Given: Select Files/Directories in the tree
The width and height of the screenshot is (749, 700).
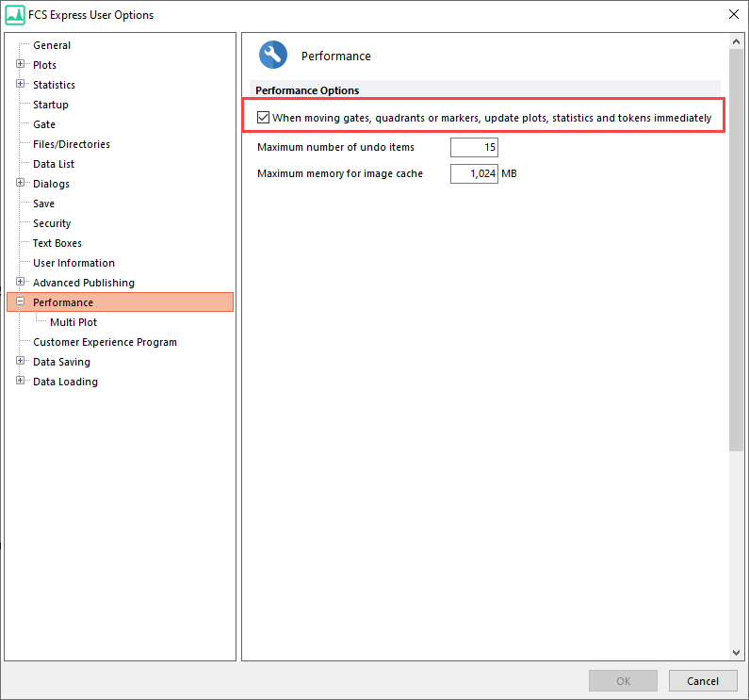Looking at the screenshot, I should 72,144.
